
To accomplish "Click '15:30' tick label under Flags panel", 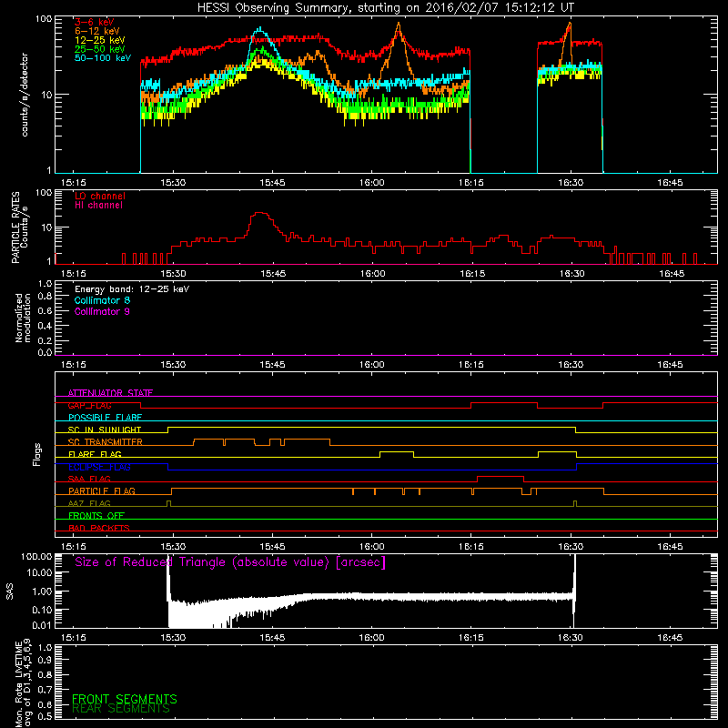I will (173, 547).
